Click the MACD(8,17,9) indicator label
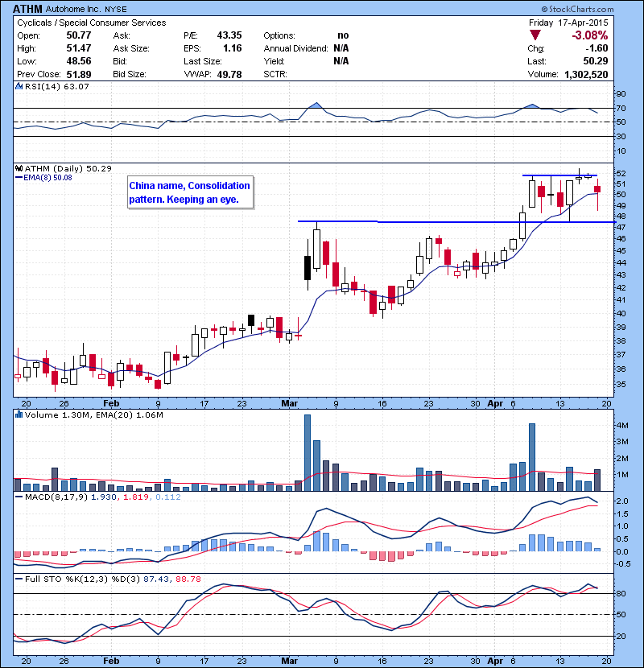Viewport: 644px width, 668px height. click(x=56, y=497)
